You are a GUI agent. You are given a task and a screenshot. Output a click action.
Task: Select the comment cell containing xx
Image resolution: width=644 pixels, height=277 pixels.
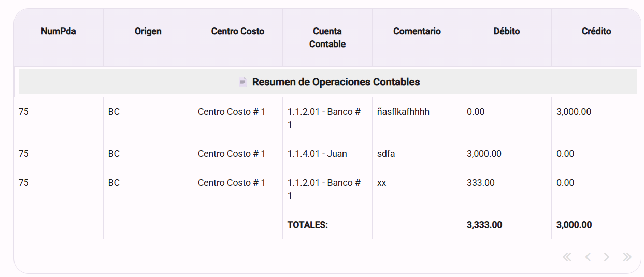pyautogui.click(x=417, y=189)
